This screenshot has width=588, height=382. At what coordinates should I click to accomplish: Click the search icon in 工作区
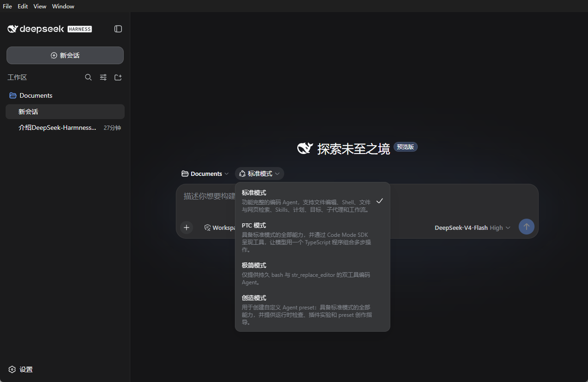click(x=88, y=77)
